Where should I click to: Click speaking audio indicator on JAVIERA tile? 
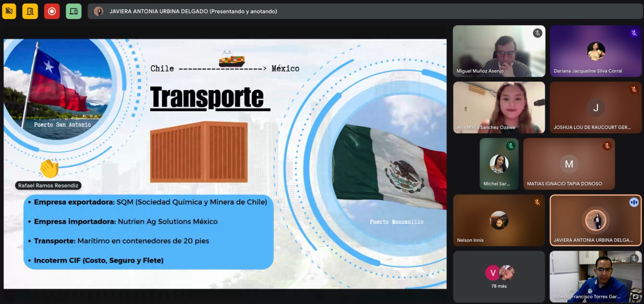pos(634,202)
